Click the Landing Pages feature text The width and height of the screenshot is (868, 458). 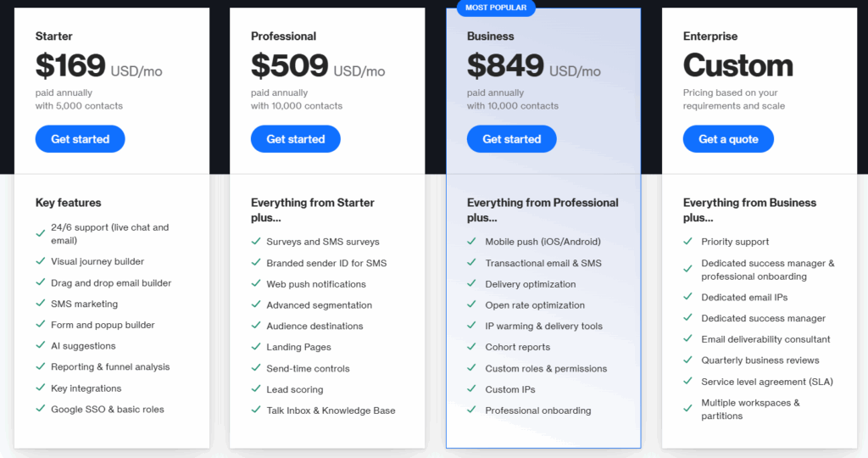point(298,347)
